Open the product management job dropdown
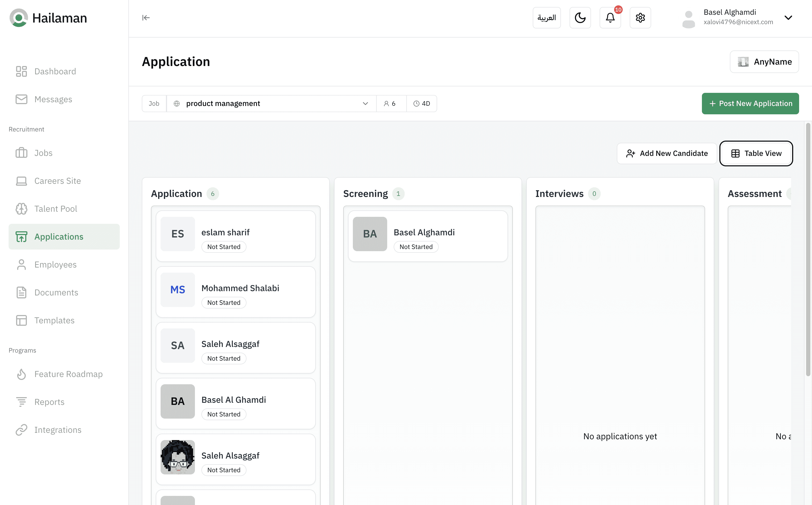The width and height of the screenshot is (812, 505). point(271,104)
